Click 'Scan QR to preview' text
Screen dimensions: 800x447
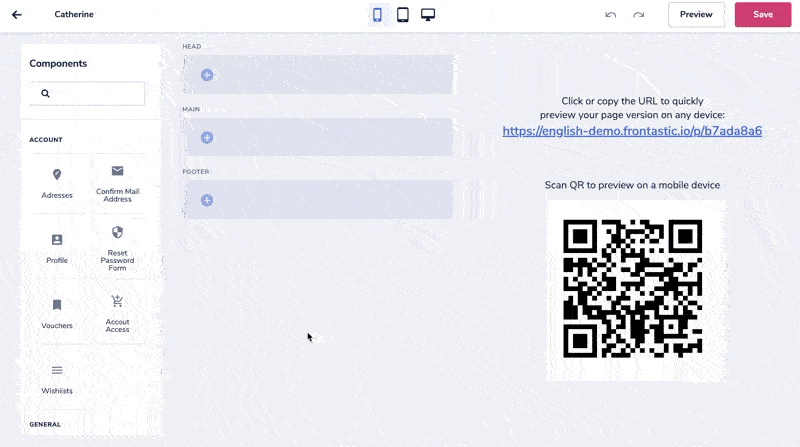coord(632,185)
